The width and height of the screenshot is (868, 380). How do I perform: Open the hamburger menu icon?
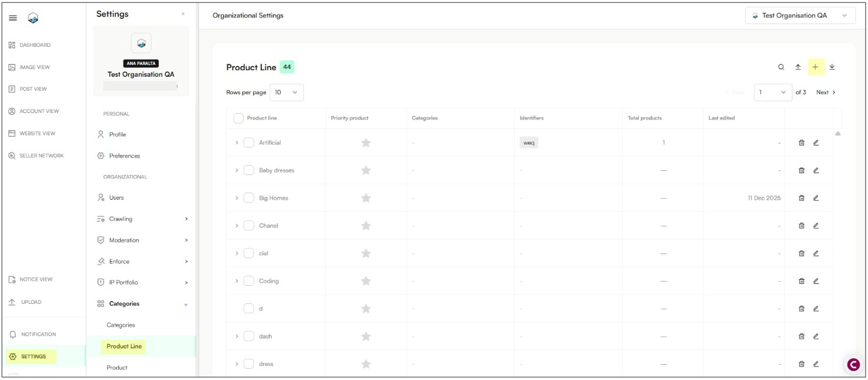point(13,18)
